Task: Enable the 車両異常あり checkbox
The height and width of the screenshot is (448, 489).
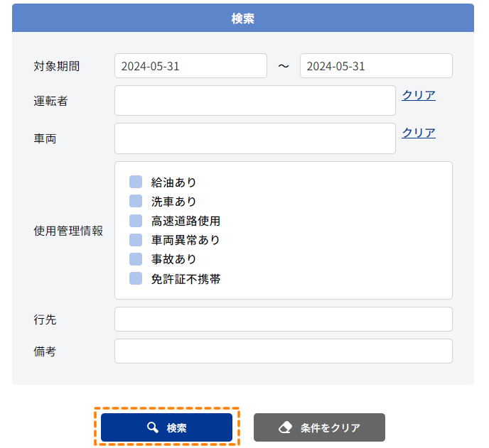Action: (x=136, y=240)
